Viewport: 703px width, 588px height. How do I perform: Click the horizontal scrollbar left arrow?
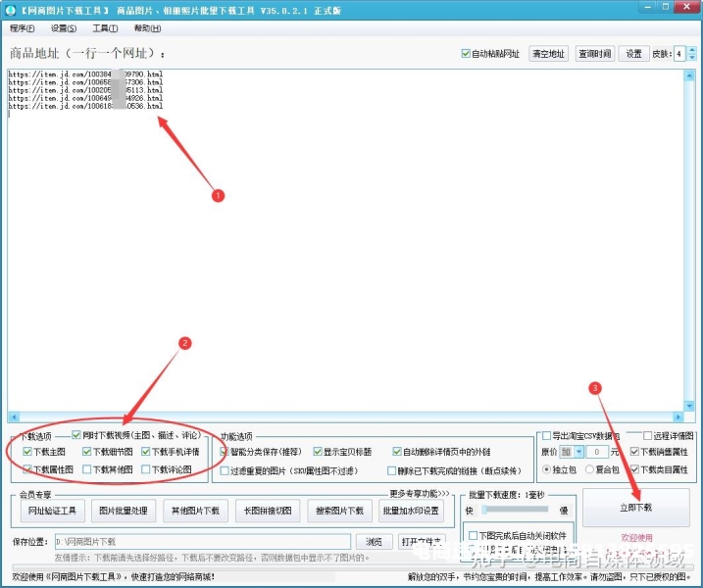(14, 416)
